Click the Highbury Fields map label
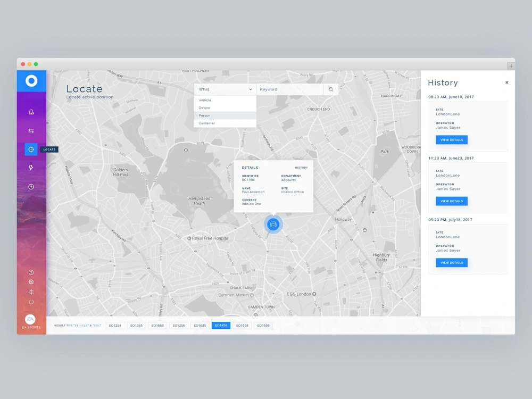Image resolution: width=532 pixels, height=399 pixels. tap(381, 257)
